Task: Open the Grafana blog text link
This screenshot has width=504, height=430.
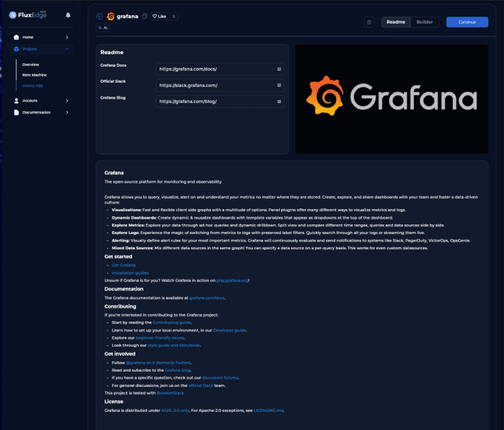Action: coord(178,370)
